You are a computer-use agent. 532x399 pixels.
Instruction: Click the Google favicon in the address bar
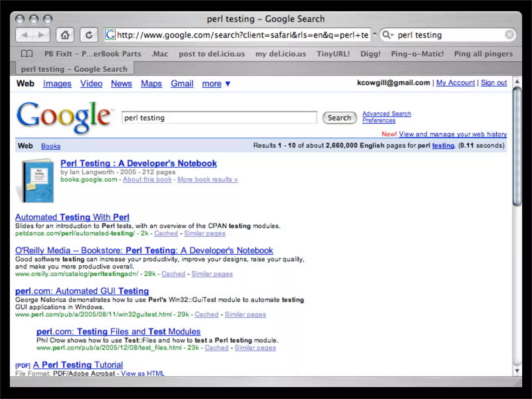point(110,35)
